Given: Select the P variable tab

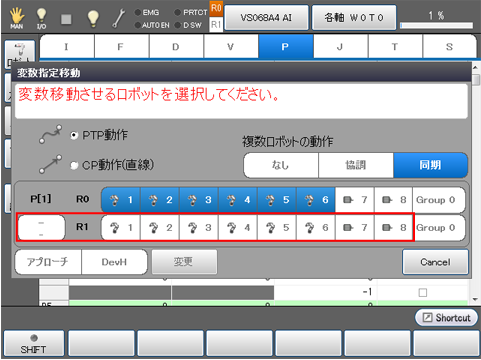Looking at the screenshot, I should 286,47.
